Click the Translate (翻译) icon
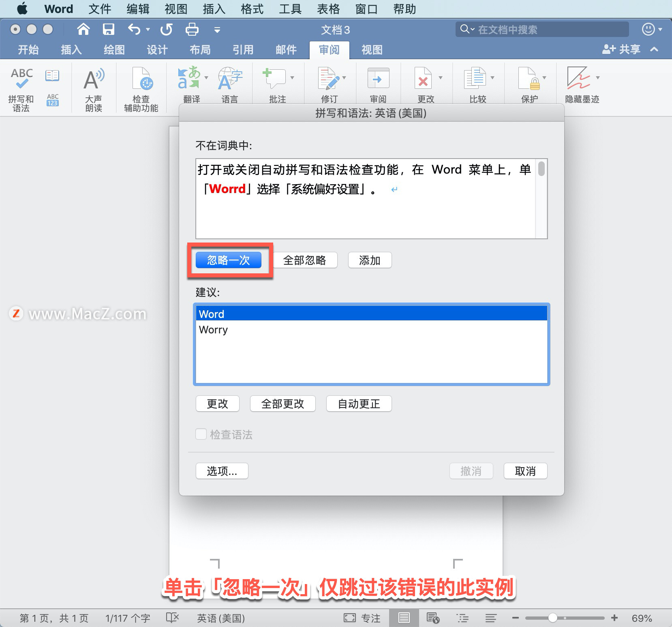672x627 pixels. pyautogui.click(x=189, y=77)
